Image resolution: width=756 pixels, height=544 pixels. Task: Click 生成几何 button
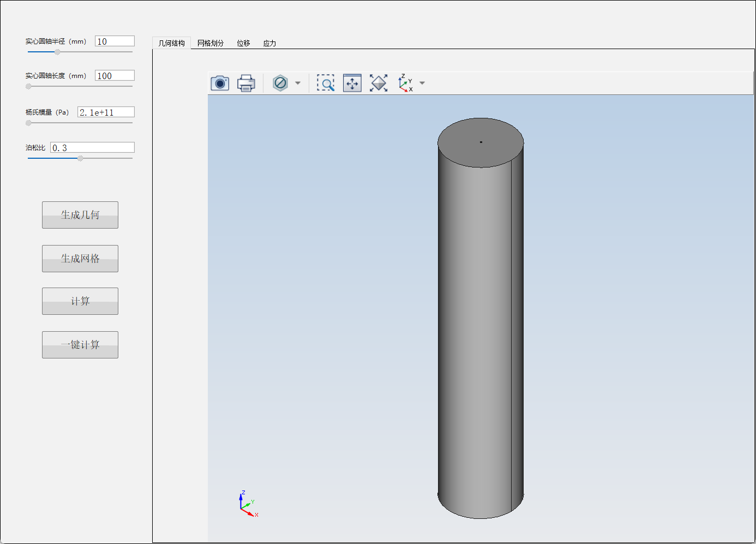coord(80,215)
